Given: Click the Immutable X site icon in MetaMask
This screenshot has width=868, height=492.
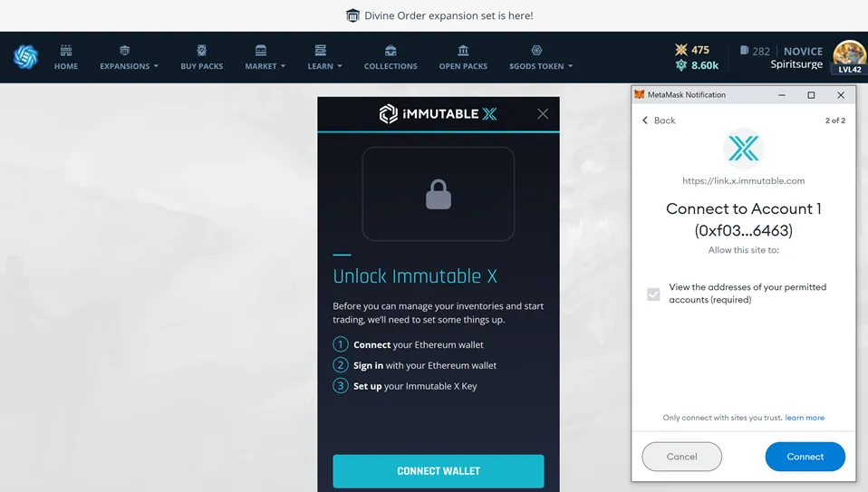Looking at the screenshot, I should (744, 149).
